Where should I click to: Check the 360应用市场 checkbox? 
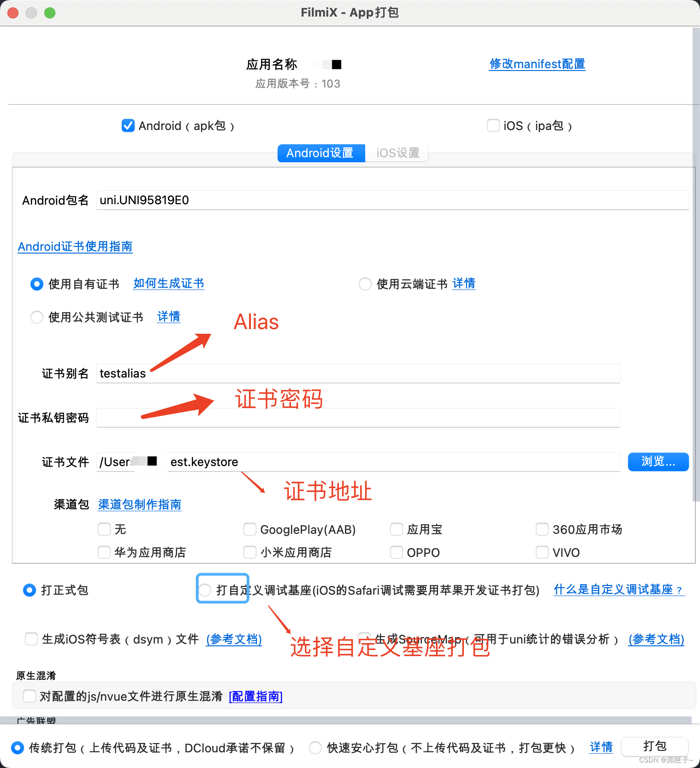[542, 529]
